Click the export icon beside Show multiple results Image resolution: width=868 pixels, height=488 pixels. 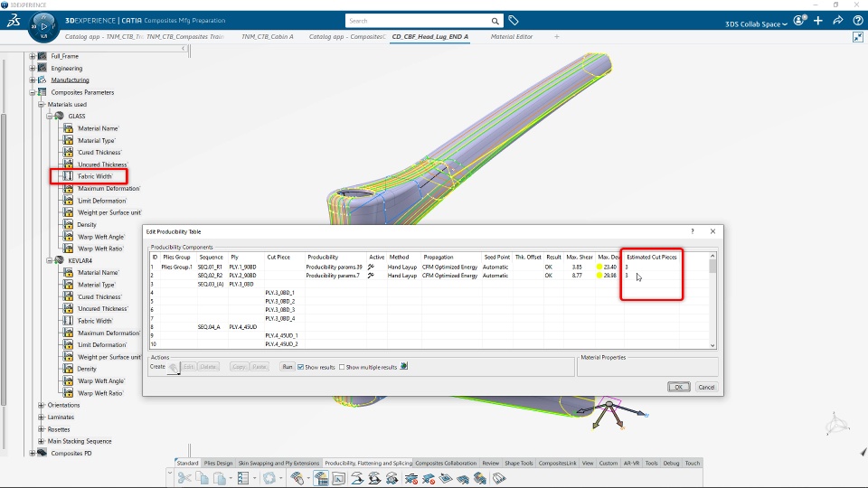tap(404, 366)
